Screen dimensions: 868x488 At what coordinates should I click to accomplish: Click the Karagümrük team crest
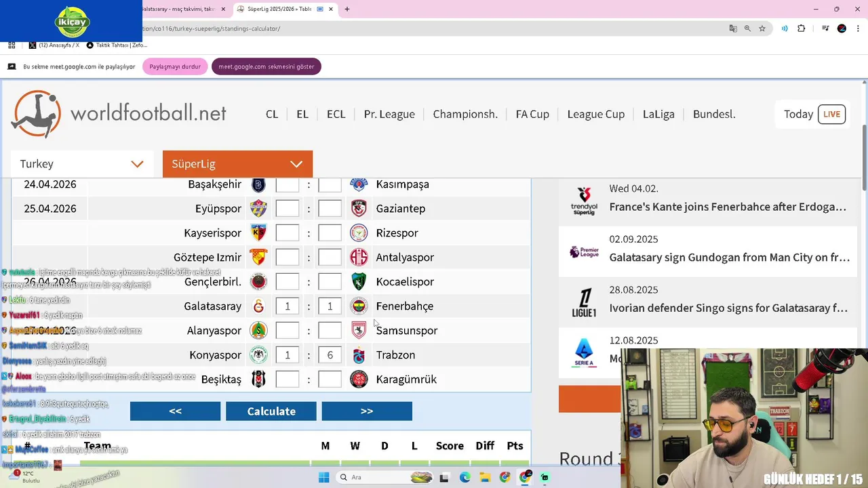[x=359, y=379]
